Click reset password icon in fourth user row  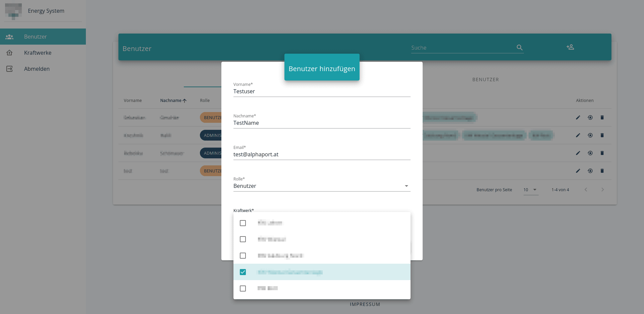[590, 171]
